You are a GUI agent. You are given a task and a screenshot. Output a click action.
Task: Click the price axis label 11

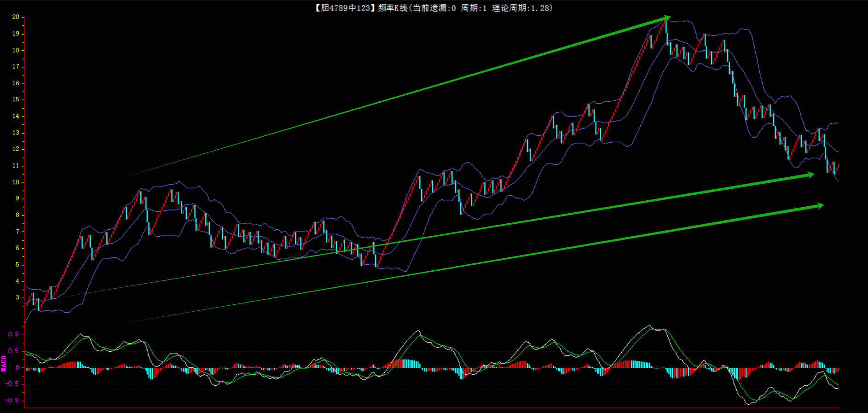(x=16, y=166)
